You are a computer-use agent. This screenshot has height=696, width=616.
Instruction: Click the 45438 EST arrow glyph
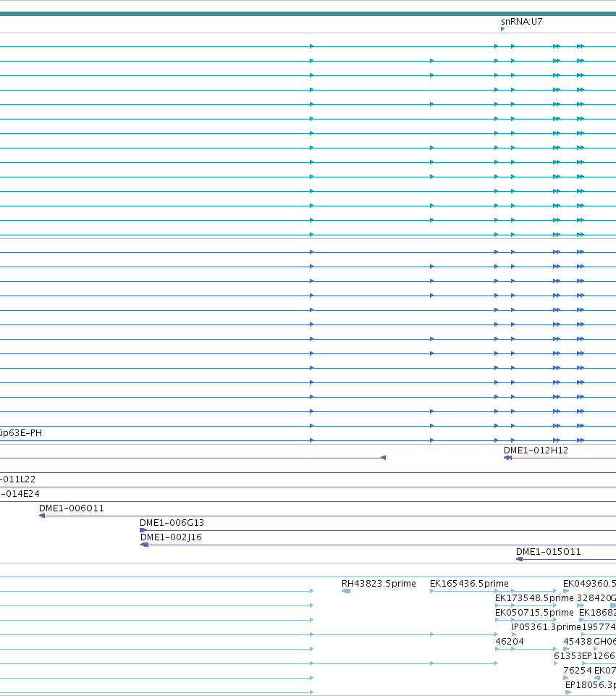click(x=566, y=649)
